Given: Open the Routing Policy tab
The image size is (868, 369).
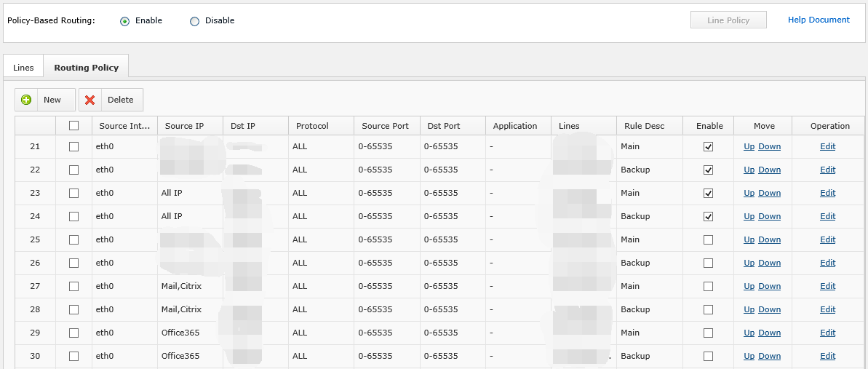Looking at the screenshot, I should pyautogui.click(x=86, y=68).
